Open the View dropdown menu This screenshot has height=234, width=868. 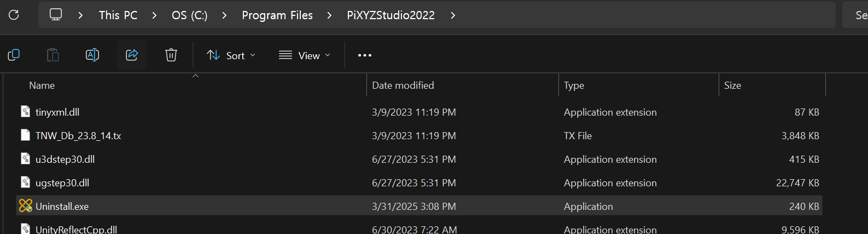pyautogui.click(x=305, y=55)
